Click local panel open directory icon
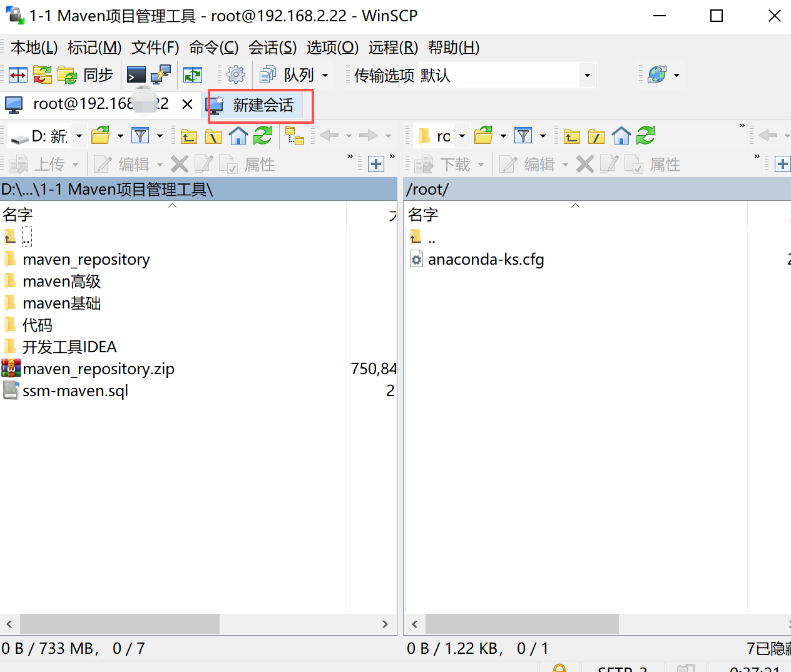This screenshot has height=672, width=791. pyautogui.click(x=100, y=135)
